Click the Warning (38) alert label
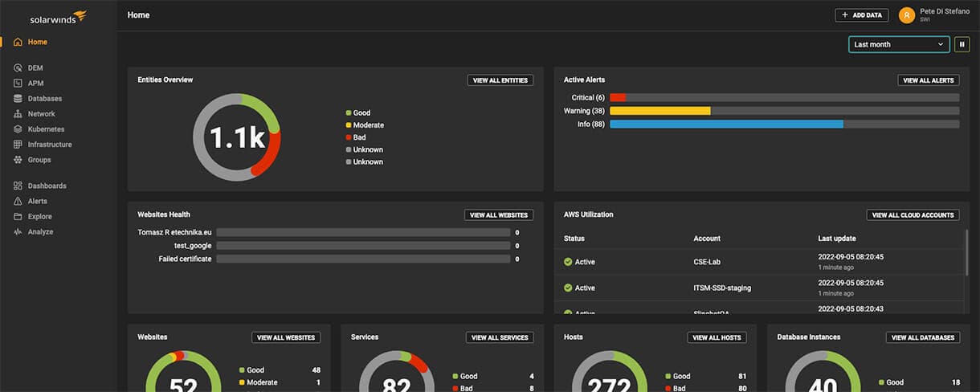This screenshot has height=392, width=980. tap(584, 111)
